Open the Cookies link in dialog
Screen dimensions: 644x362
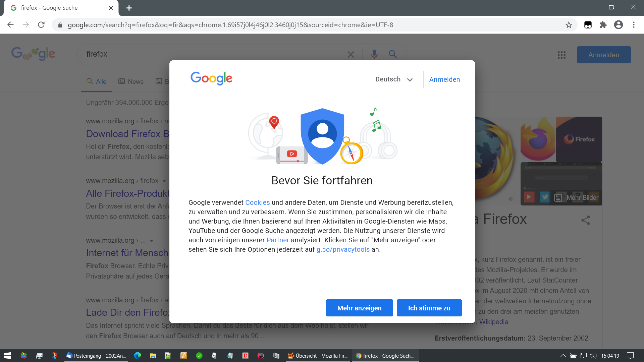[257, 202]
